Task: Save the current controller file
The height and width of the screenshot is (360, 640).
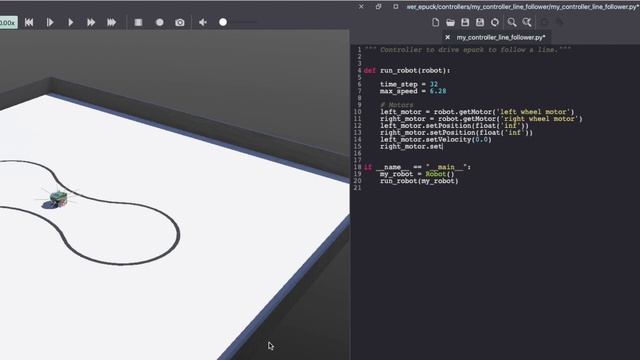Action: (465, 22)
